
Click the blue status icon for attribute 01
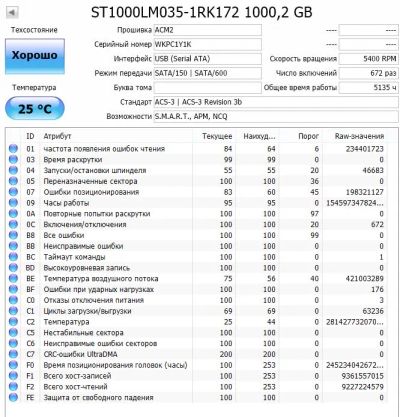tap(13, 149)
